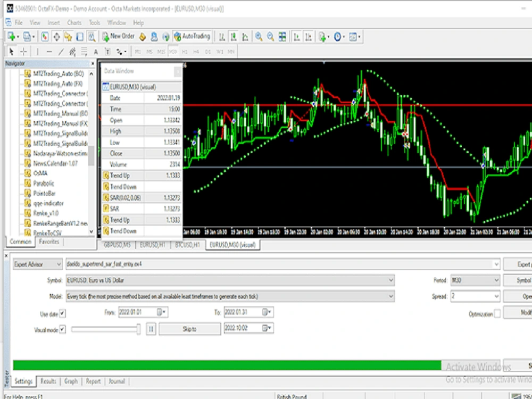Select the Crosshair tool
532x399 pixels.
(23, 52)
